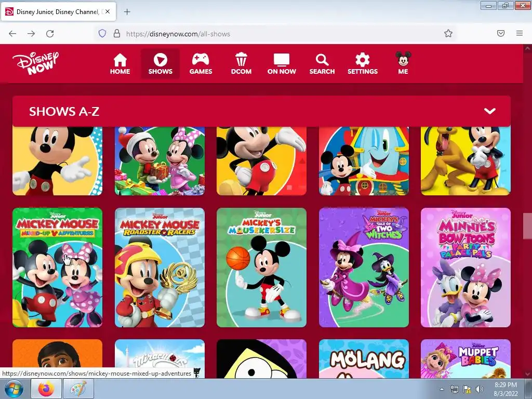Go back in browser history
Screen dimensions: 532x399
12,33
